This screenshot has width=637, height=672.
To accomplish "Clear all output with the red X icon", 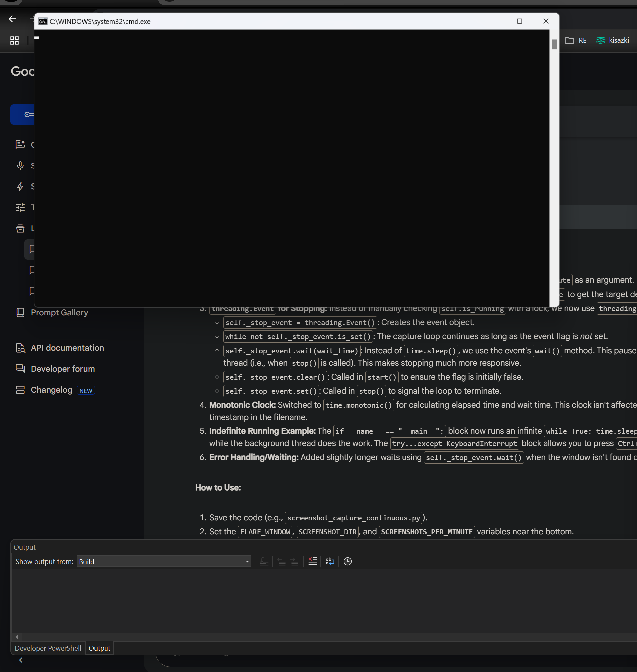I will [312, 561].
